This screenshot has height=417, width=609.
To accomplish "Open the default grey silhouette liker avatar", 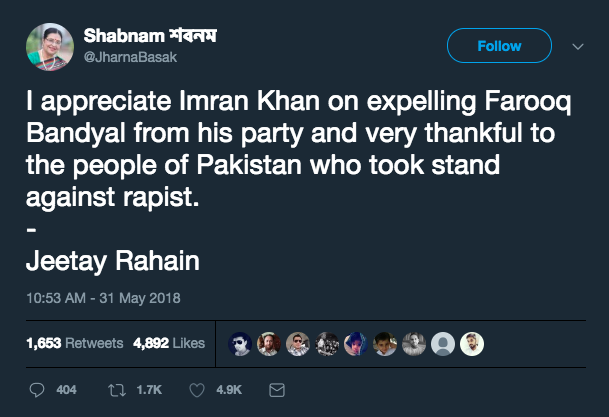I will point(445,344).
